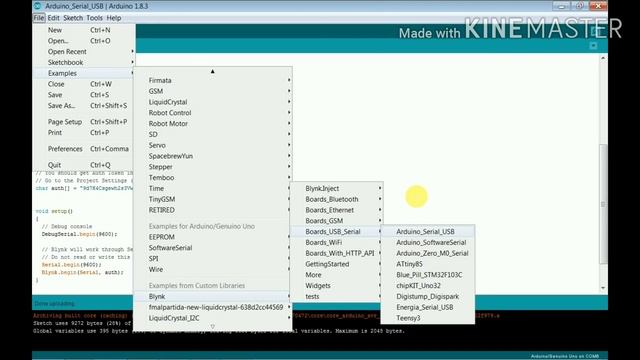The width and height of the screenshot is (640, 360).
Task: Open Boards_GSM submenu
Action: (337, 221)
